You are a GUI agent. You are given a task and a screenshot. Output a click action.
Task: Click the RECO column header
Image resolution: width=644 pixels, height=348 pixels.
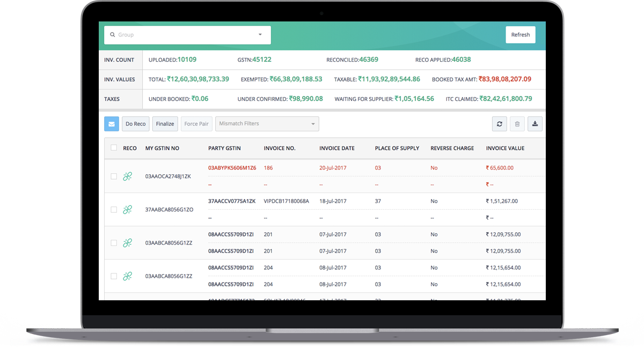[x=130, y=148]
